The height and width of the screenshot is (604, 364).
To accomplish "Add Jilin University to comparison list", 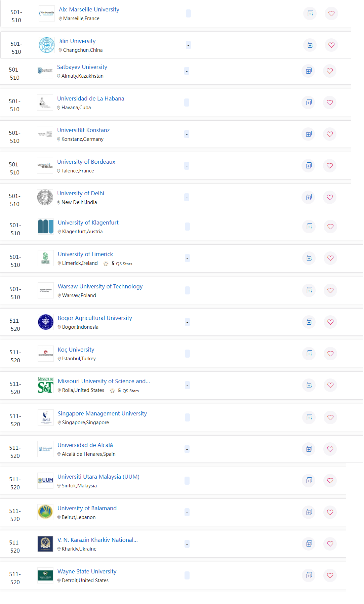I will click(x=310, y=45).
